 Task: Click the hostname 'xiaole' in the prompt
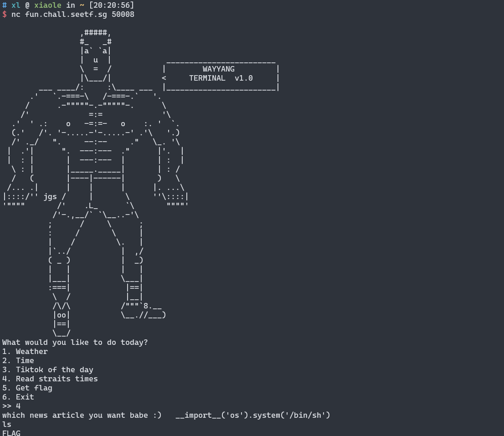pos(48,5)
